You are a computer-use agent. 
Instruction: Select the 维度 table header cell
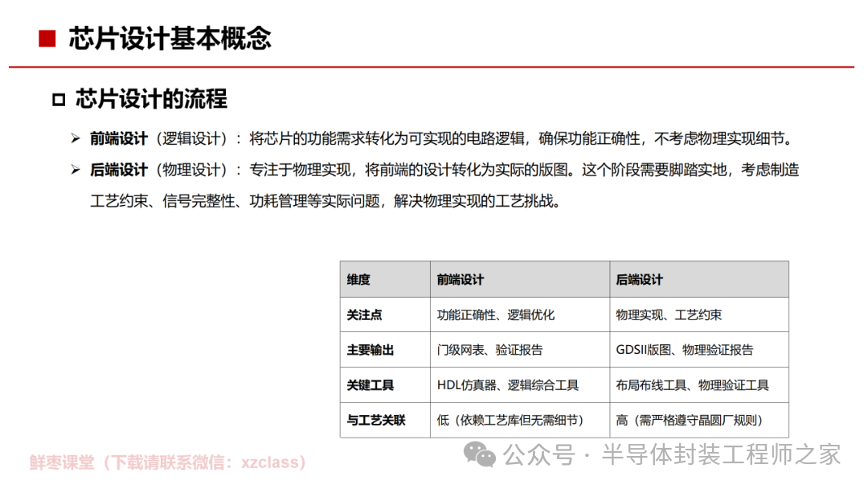tap(358, 280)
